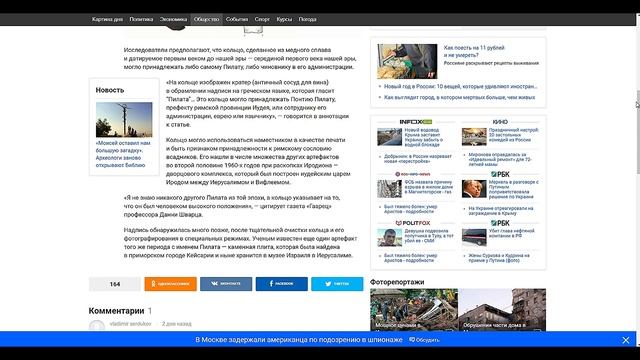Image resolution: width=640 pixels, height=360 pixels.
Task: Share article on Одноклассники
Action: (x=170, y=284)
